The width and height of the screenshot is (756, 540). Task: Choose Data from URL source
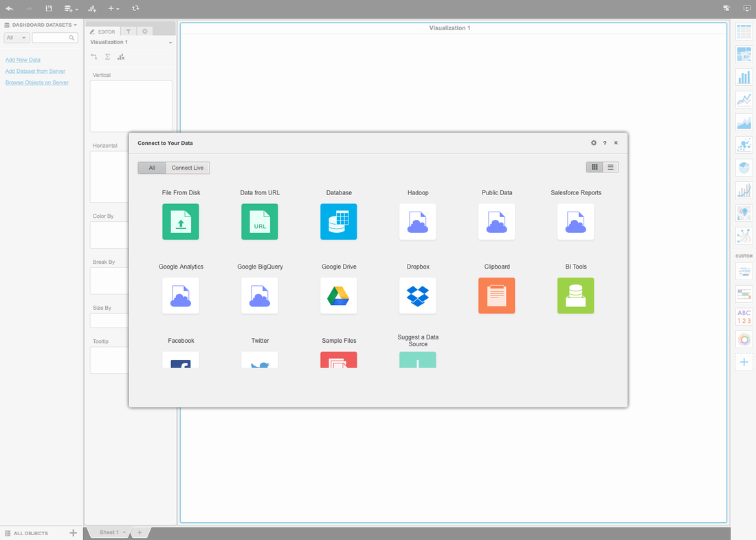click(x=260, y=222)
